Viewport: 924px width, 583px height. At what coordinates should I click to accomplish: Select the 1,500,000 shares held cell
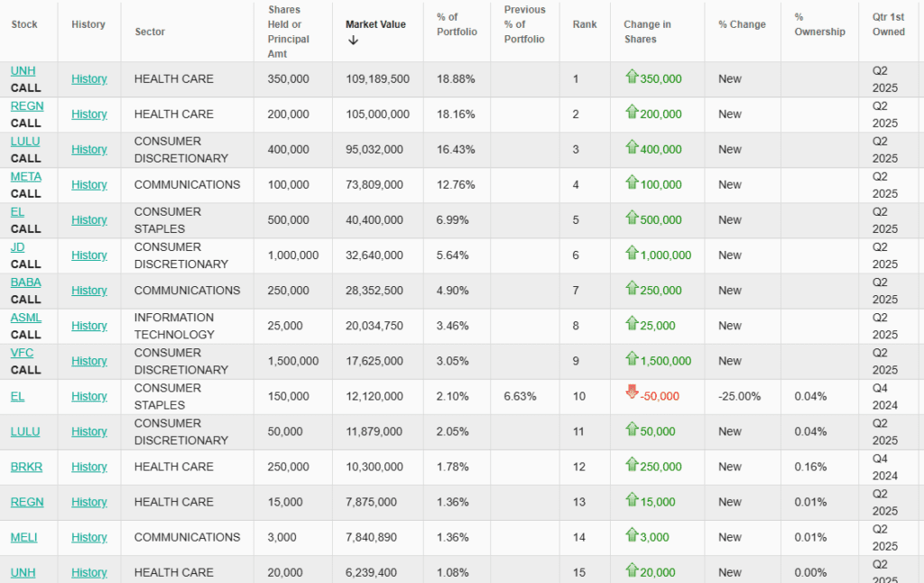[293, 361]
